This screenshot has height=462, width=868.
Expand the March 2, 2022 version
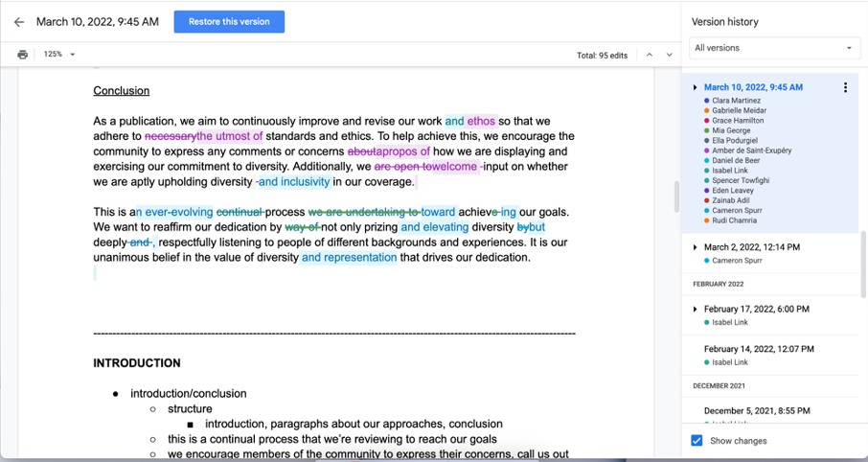point(695,247)
